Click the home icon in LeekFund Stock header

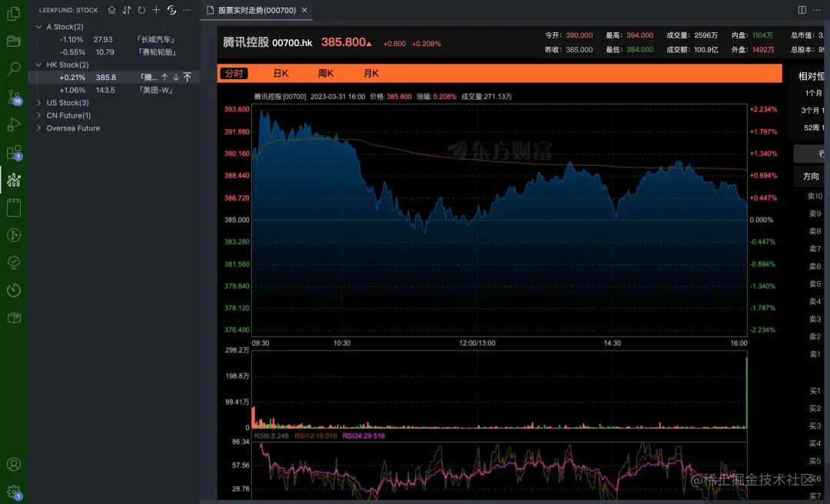111,10
